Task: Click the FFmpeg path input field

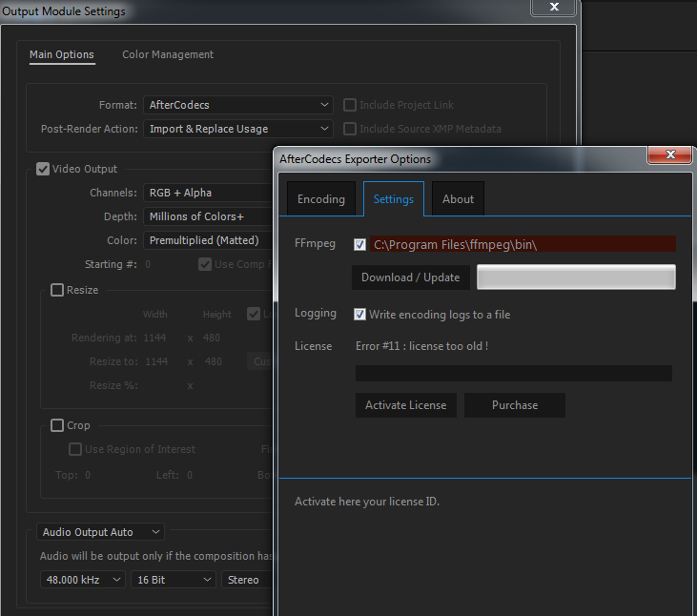Action: (x=523, y=244)
